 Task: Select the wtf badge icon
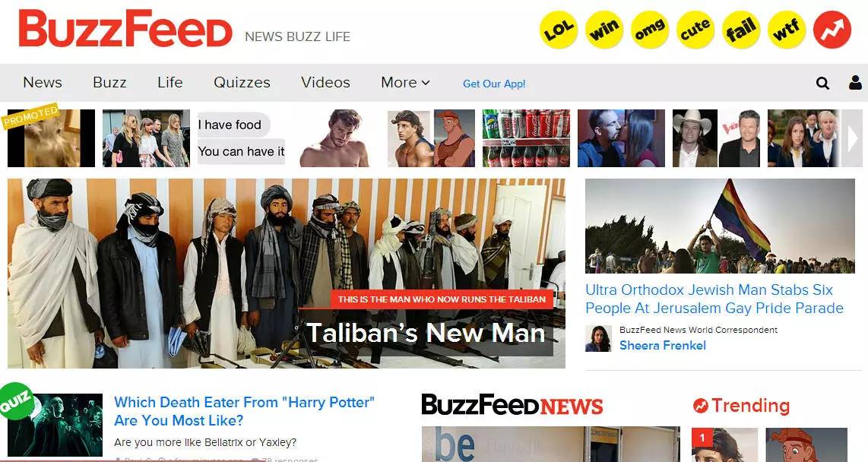coord(787,30)
